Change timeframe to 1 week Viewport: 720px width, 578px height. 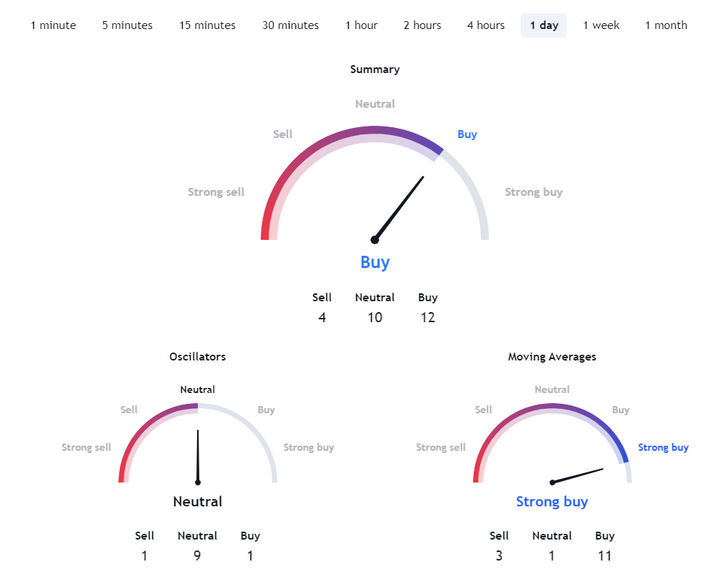pos(601,25)
